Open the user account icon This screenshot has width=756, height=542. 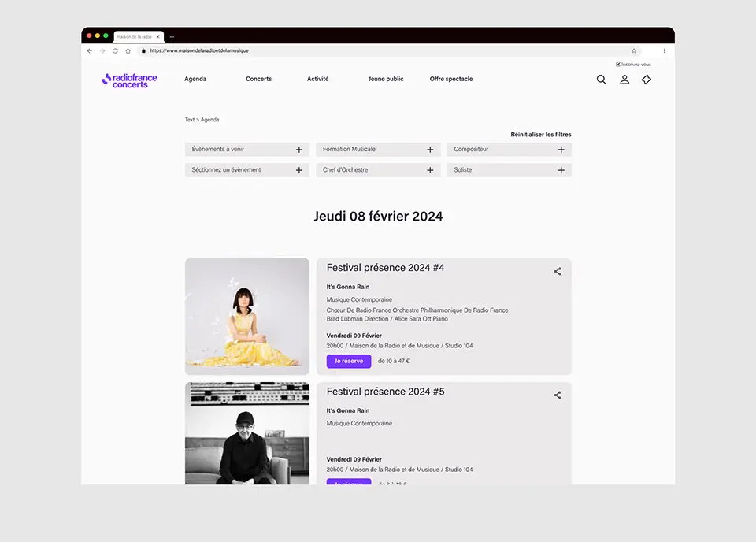[624, 80]
